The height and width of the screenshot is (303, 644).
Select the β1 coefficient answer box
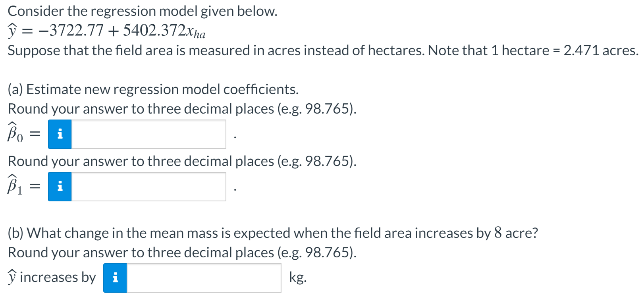pyautogui.click(x=148, y=187)
